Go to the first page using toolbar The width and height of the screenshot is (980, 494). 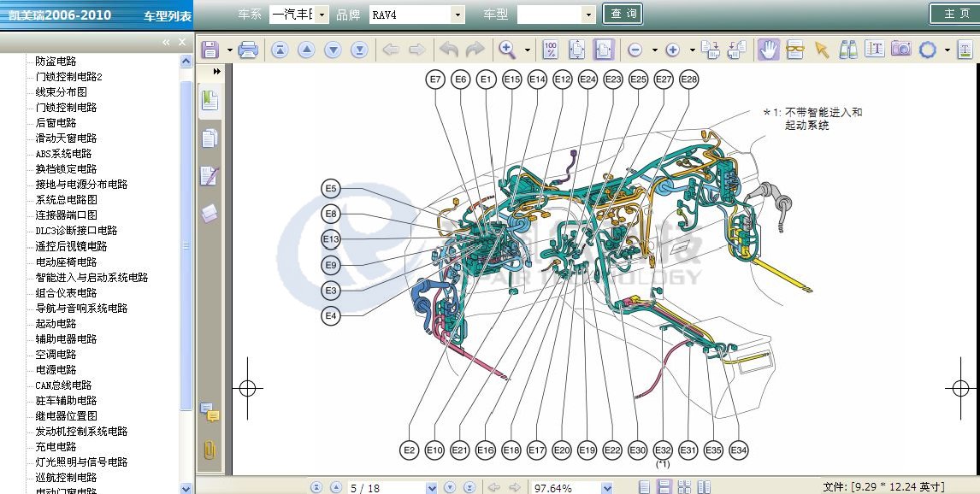[x=280, y=50]
